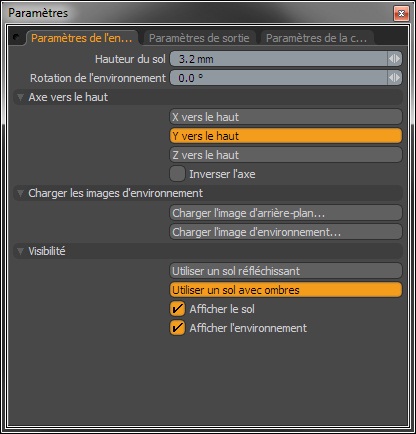Screen dimensions: 416x434
Task: Close the Paramètres window
Action: (401, 13)
